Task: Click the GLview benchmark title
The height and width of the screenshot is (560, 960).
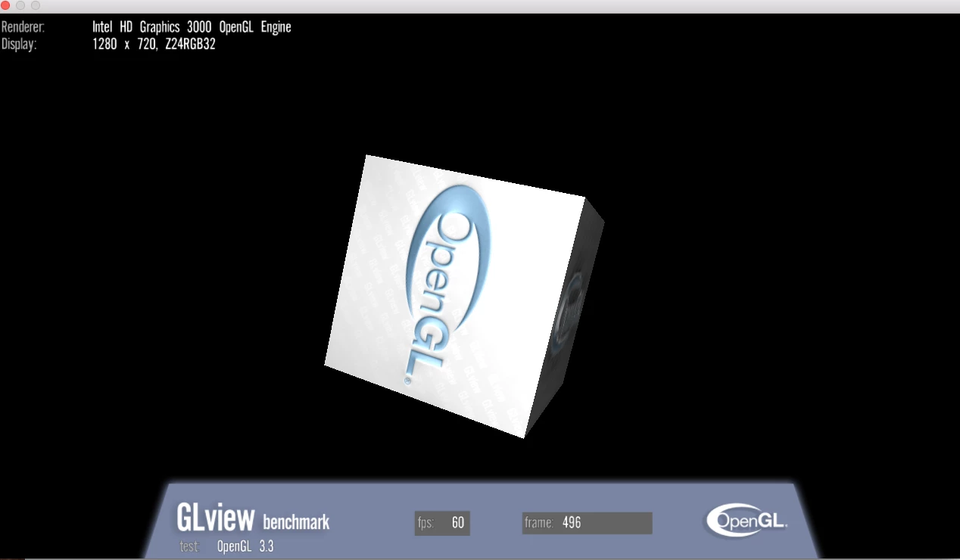Action: (x=253, y=518)
